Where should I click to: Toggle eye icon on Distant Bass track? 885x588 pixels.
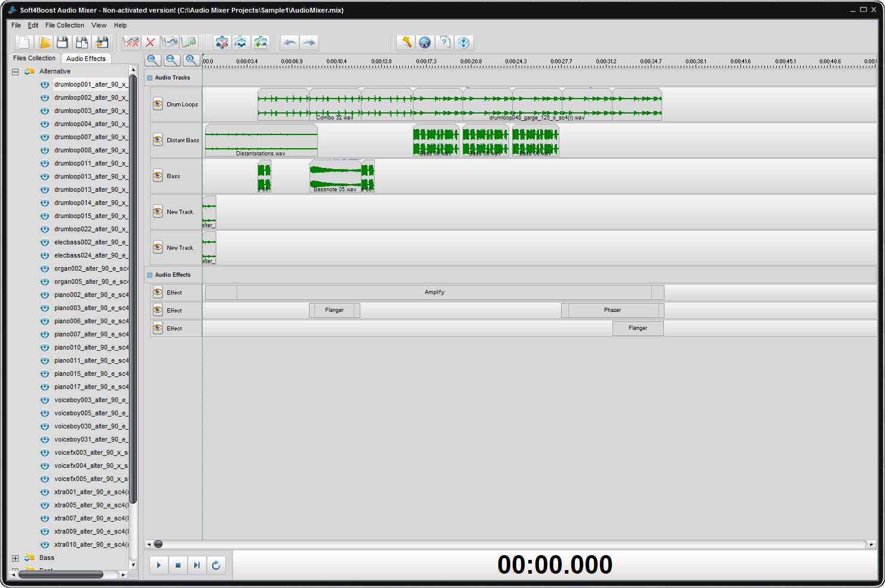tap(158, 140)
